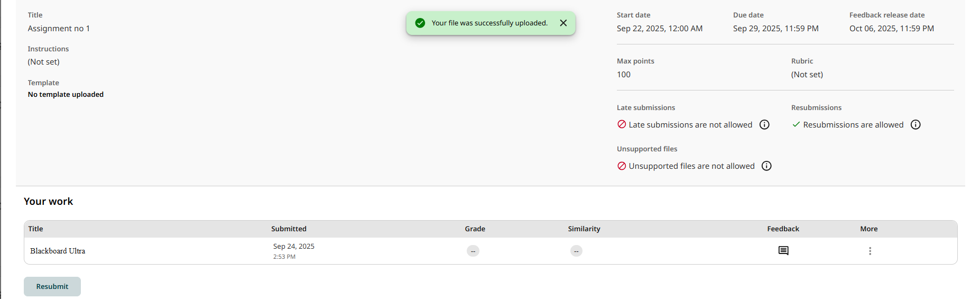Click the similarity score placeholder badge
Image resolution: width=980 pixels, height=299 pixels.
pos(576,251)
